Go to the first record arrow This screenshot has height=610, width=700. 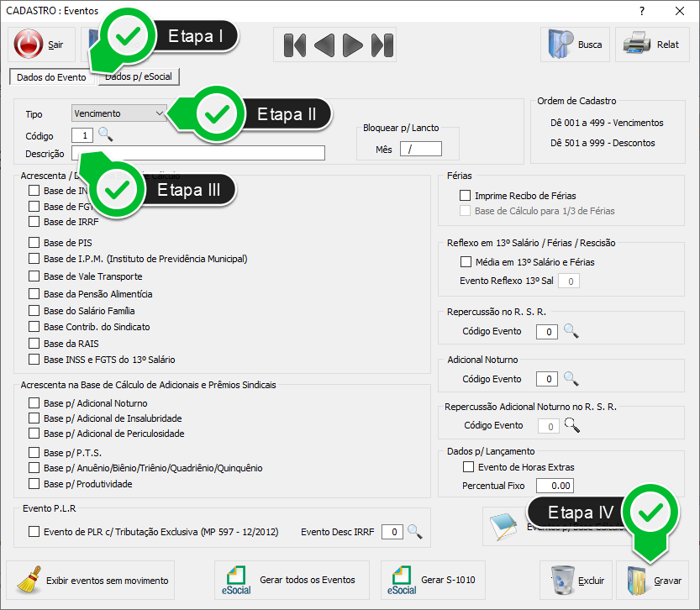click(x=294, y=45)
